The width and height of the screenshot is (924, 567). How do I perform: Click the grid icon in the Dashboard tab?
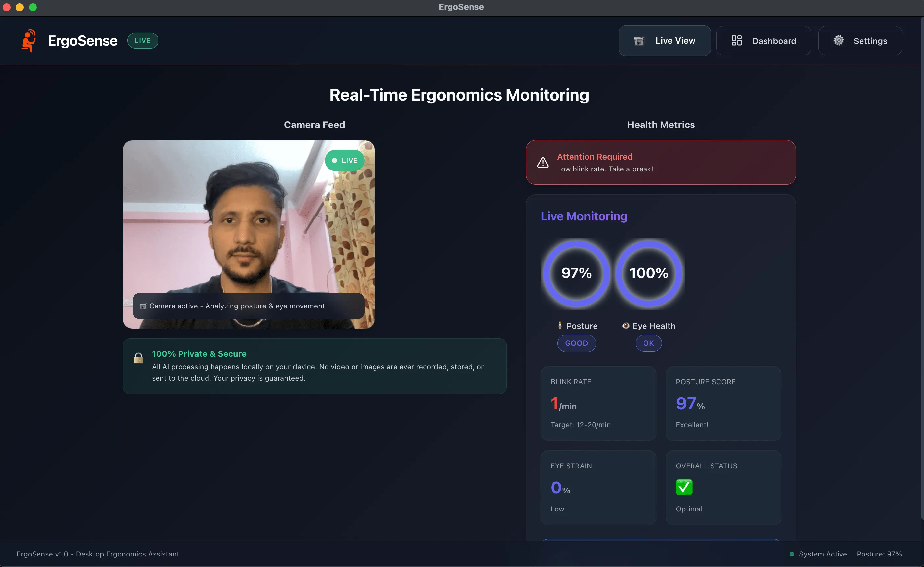click(736, 40)
